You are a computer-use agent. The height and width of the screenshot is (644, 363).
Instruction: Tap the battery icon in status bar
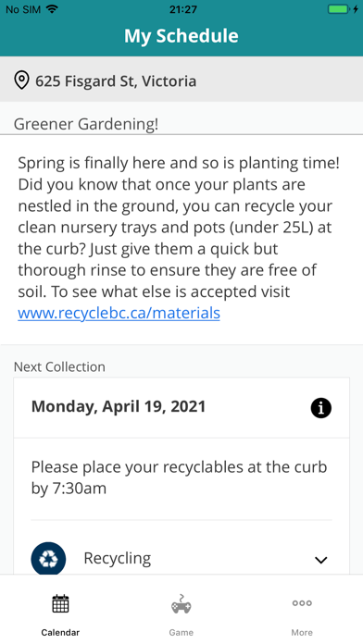pyautogui.click(x=339, y=9)
